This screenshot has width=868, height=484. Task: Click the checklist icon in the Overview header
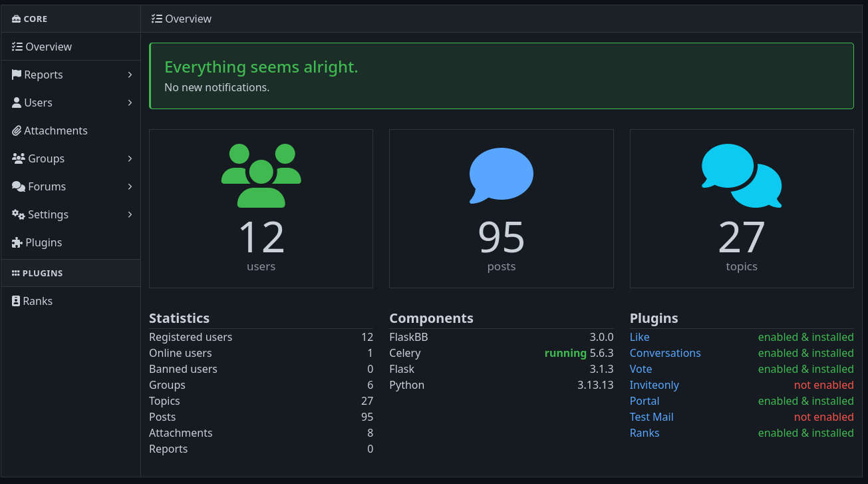coord(157,19)
